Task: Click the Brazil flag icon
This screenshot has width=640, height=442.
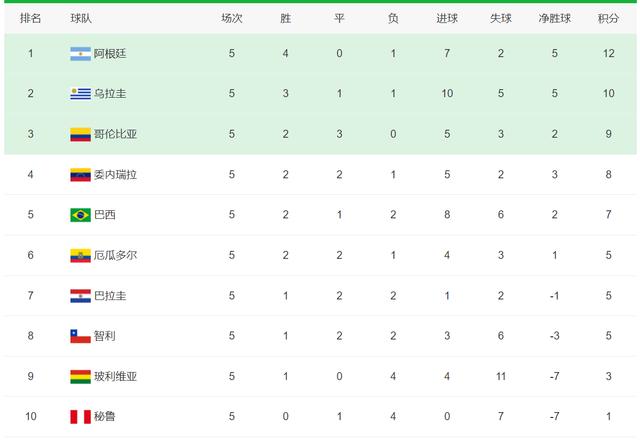Action: coord(81,215)
